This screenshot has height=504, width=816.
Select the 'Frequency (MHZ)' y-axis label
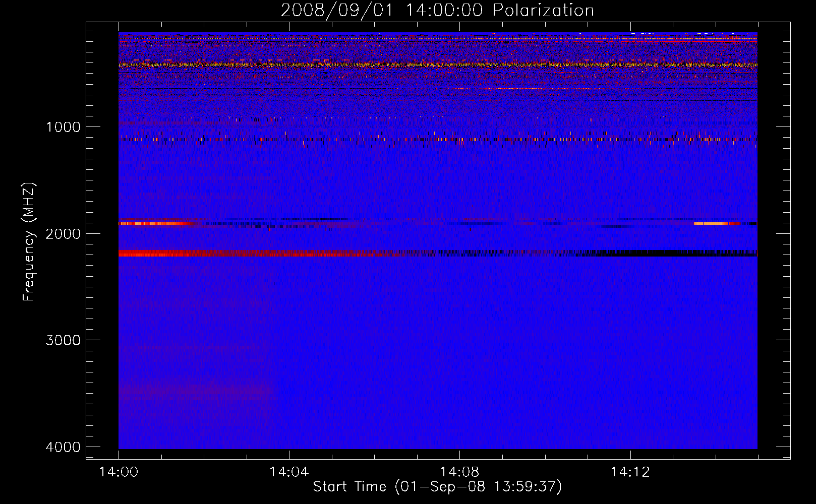(29, 242)
